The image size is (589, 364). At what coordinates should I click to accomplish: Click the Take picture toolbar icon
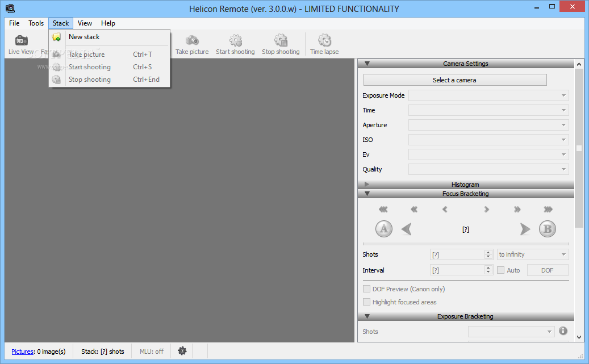[x=192, y=40]
